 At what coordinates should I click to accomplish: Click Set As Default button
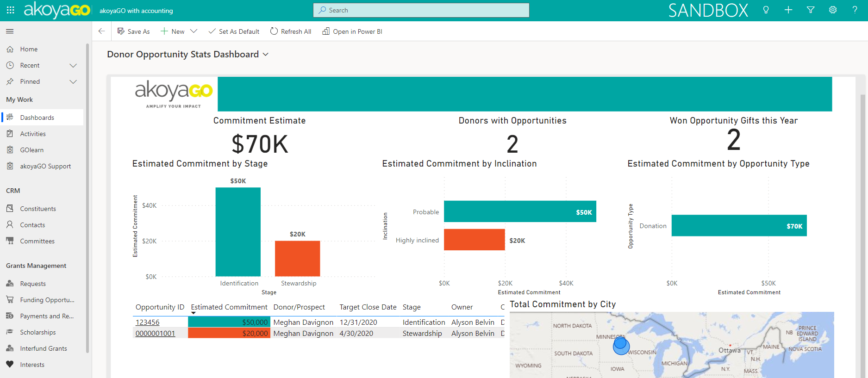(x=234, y=31)
